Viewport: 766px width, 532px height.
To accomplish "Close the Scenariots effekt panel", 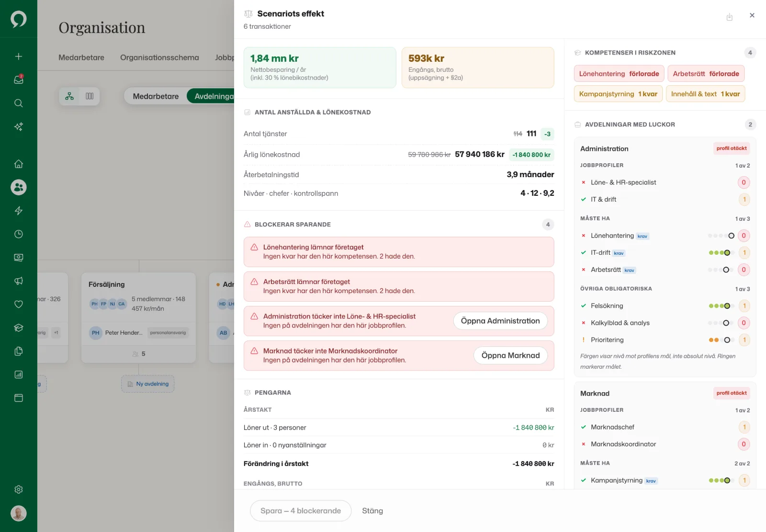I will tap(752, 15).
